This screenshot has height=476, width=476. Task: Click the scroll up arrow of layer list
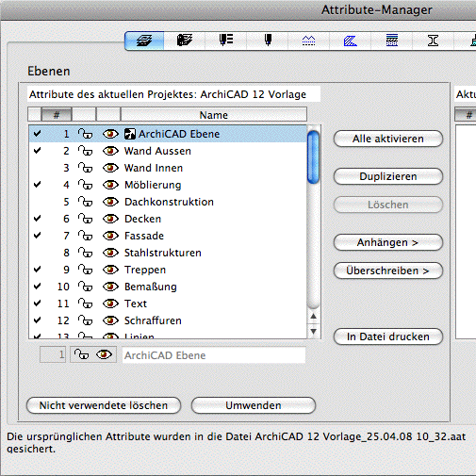click(313, 317)
